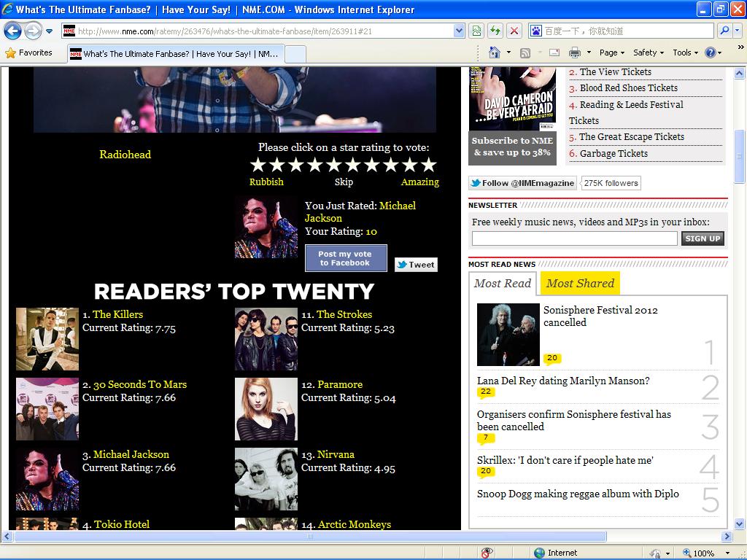
Task: Open The Killers link in top twenty
Action: 117,314
